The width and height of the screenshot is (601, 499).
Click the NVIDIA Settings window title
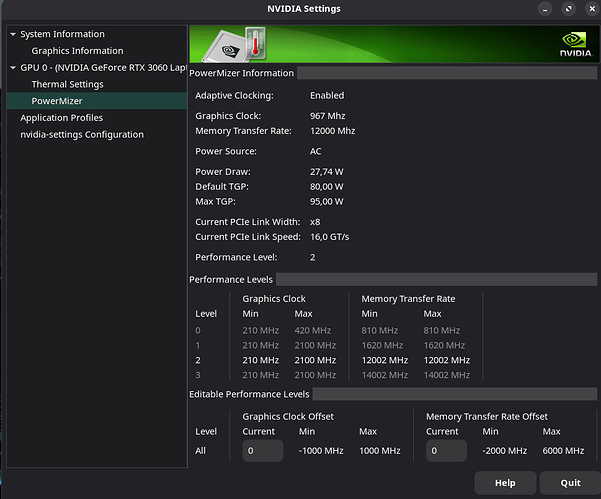(304, 9)
